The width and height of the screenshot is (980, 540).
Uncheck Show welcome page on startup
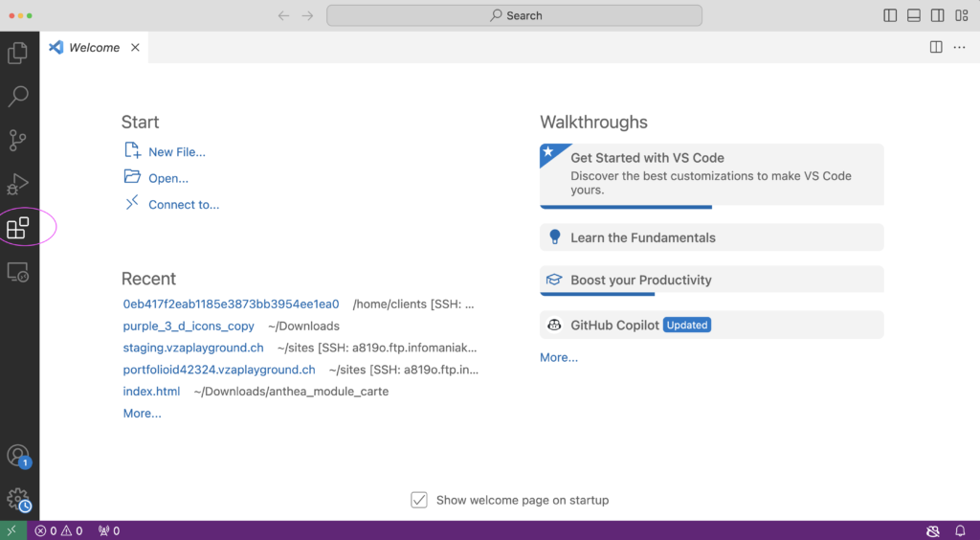(x=419, y=500)
